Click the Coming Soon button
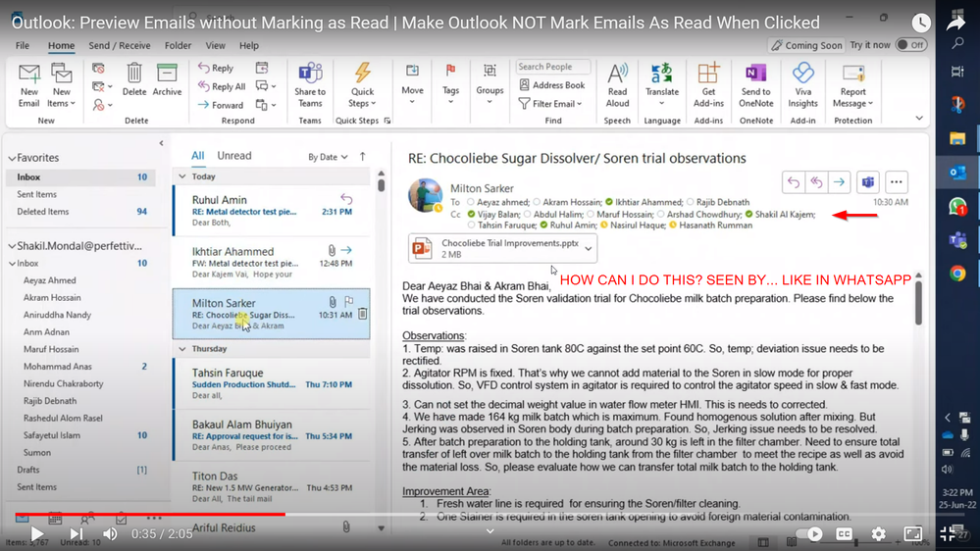This screenshot has height=551, width=980. pos(806,45)
